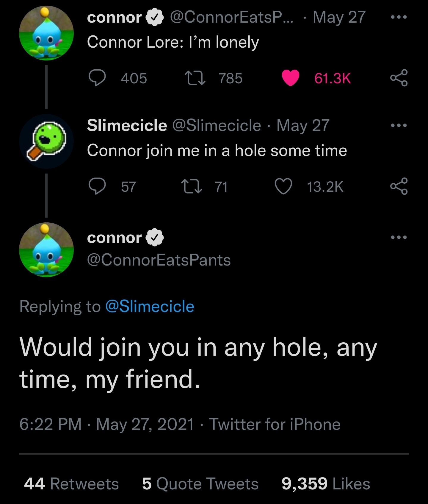Image resolution: width=428 pixels, height=504 pixels.
Task: Open more options on first connor tweet
Action: 399,17
